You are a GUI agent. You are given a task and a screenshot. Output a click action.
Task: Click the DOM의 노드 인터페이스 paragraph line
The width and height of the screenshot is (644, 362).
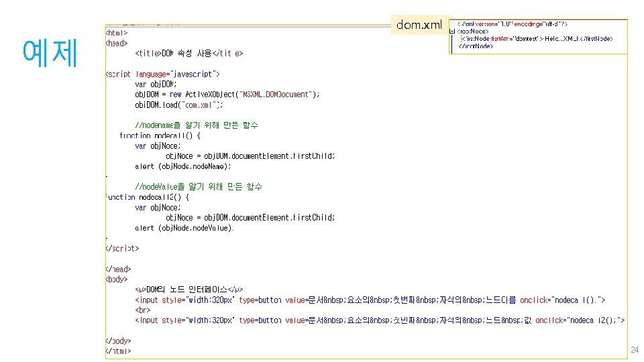coord(189,290)
